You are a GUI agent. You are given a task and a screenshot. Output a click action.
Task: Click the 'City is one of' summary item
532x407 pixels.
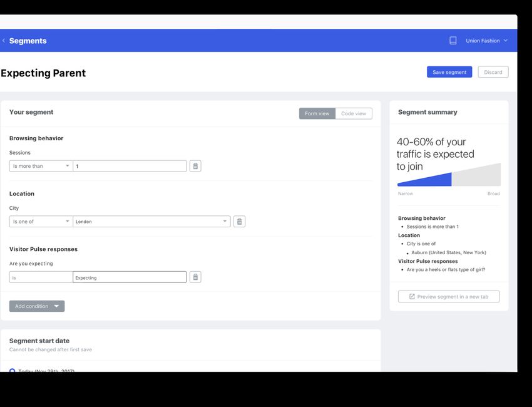pyautogui.click(x=421, y=244)
